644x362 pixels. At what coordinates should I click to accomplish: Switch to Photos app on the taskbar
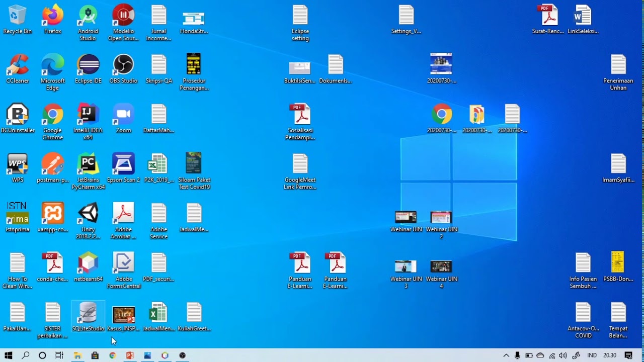click(x=147, y=355)
